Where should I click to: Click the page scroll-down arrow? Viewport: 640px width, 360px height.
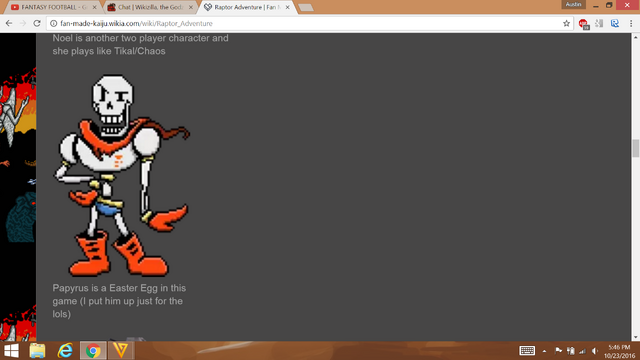tap(636, 337)
